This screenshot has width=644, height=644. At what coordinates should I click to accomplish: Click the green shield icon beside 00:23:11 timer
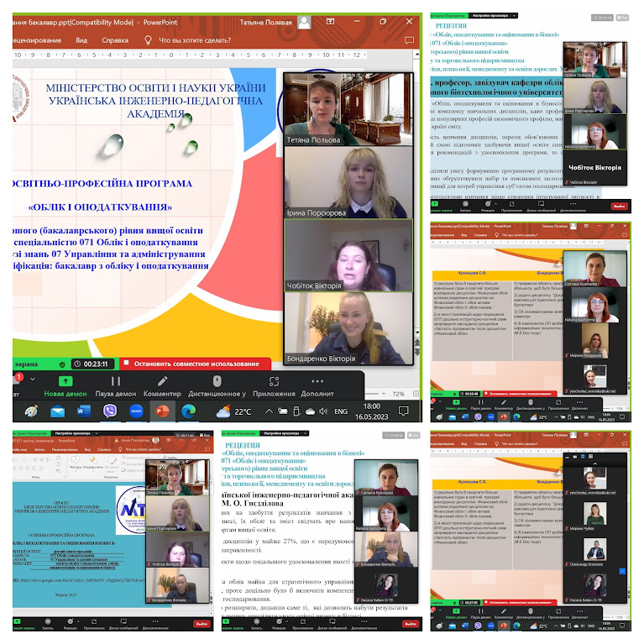(62, 364)
